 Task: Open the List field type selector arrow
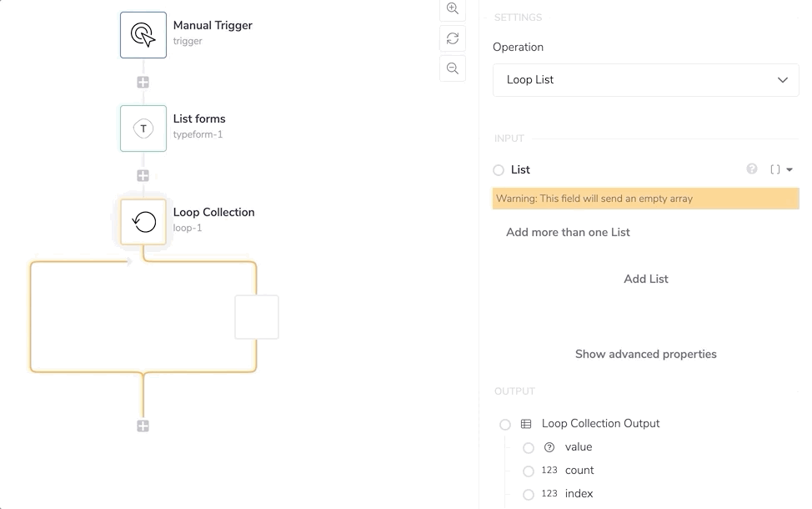click(789, 170)
